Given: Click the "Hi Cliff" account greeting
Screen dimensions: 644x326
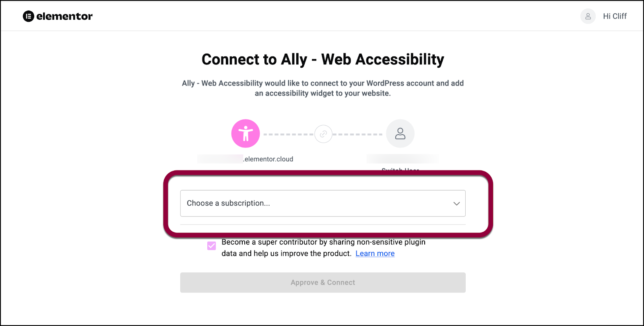Looking at the screenshot, I should click(x=615, y=17).
